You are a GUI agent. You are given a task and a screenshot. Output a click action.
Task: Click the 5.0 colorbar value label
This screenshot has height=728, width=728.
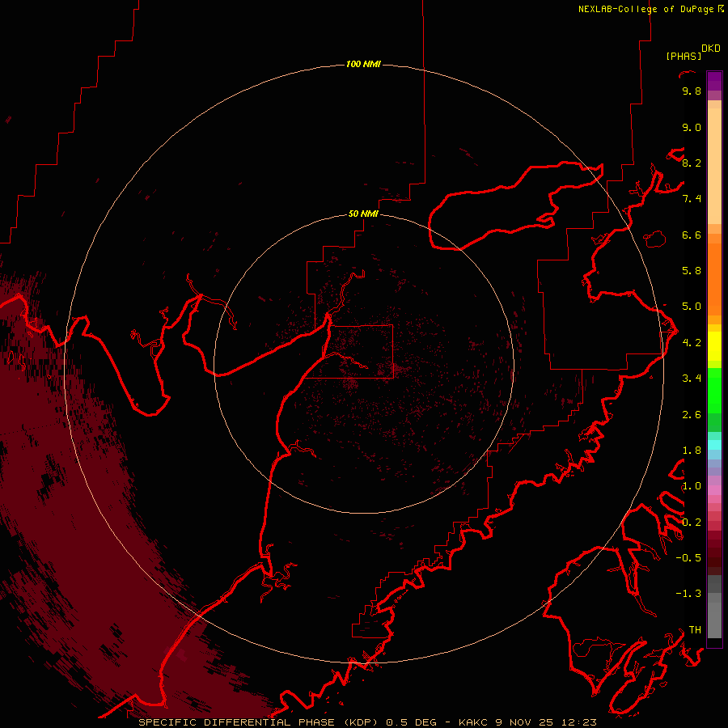(x=692, y=307)
